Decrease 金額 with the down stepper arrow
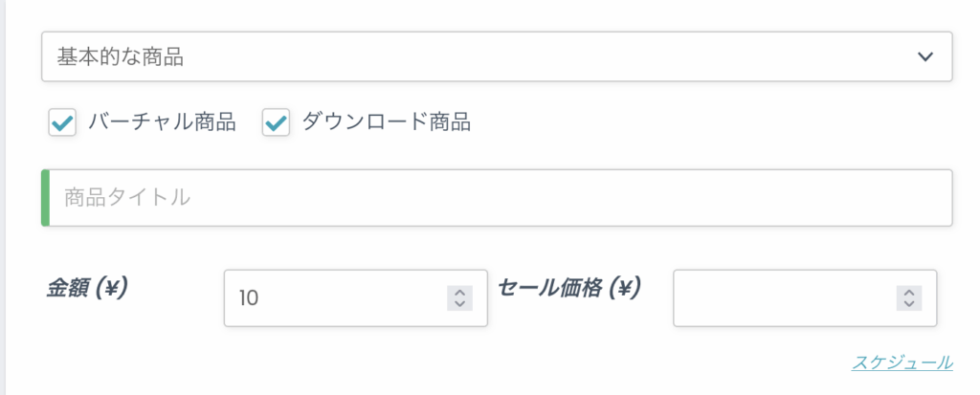 pos(459,304)
